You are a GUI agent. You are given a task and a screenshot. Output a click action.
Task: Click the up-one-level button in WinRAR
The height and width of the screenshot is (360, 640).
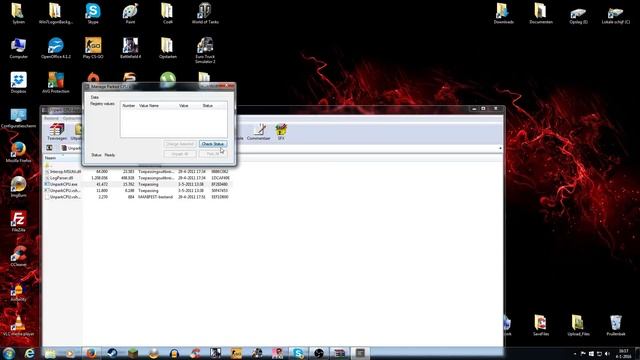pyautogui.click(x=49, y=148)
